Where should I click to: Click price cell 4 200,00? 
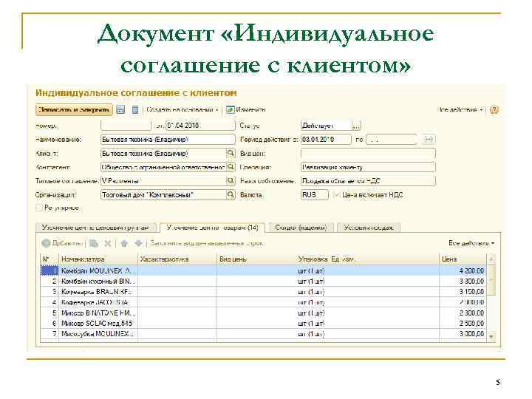(463, 270)
